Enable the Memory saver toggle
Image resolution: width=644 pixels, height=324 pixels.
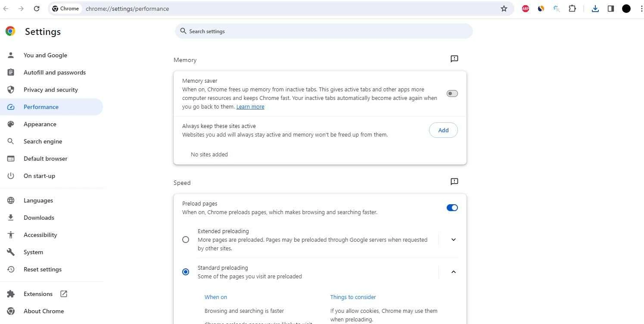(x=452, y=93)
